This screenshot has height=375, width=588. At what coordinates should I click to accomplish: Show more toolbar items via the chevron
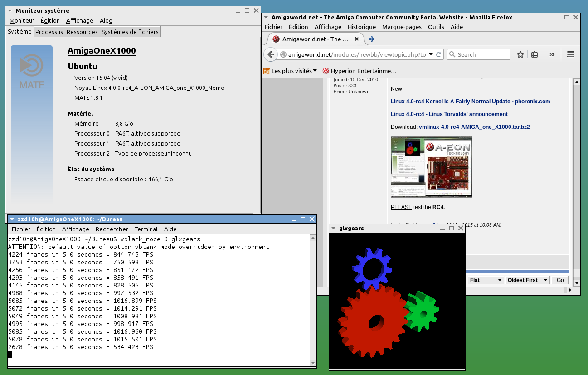[x=552, y=54]
